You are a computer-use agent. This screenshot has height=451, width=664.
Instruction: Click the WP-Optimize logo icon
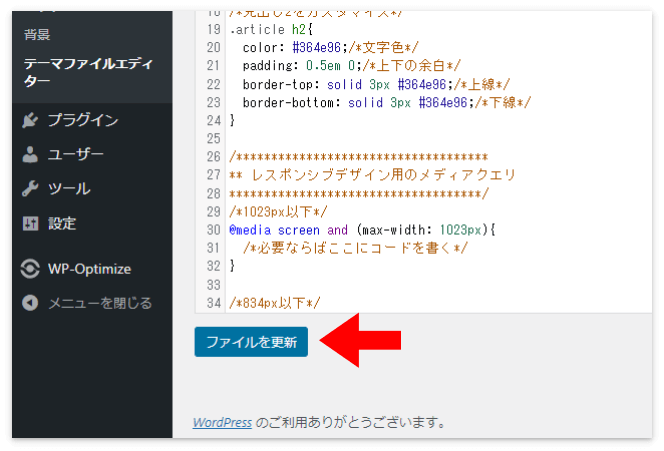[x=30, y=269]
